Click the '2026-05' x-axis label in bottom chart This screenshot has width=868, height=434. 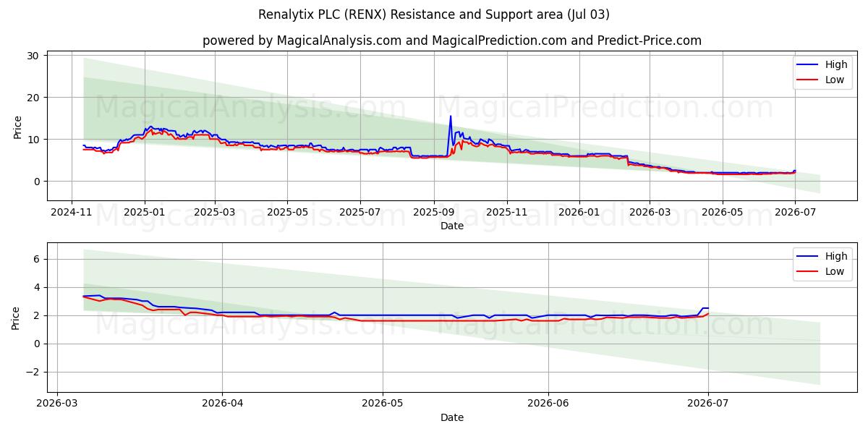pos(383,404)
